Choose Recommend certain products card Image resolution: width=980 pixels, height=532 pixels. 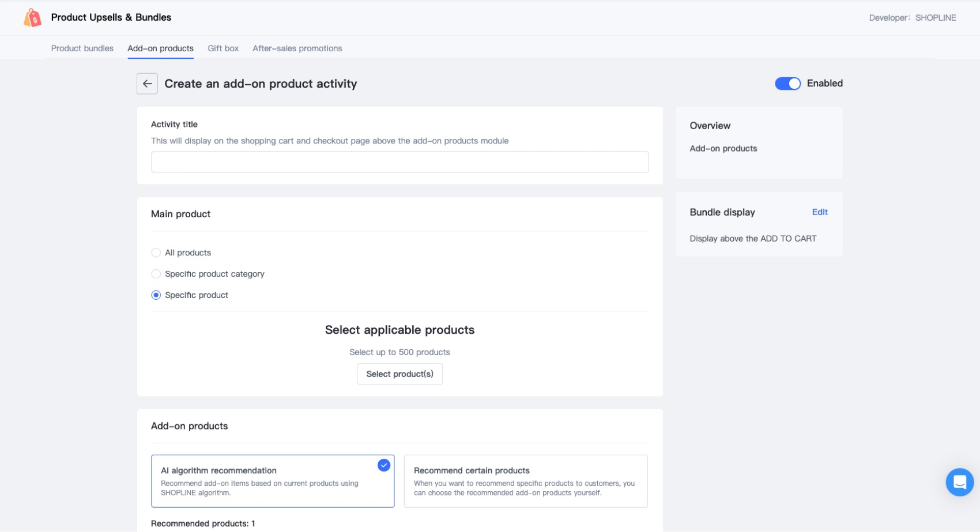click(x=525, y=481)
